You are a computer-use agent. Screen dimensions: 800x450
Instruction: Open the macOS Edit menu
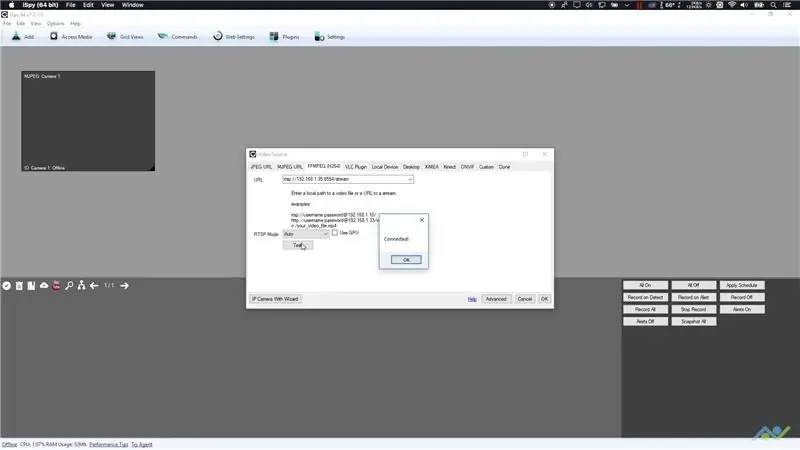click(x=88, y=5)
